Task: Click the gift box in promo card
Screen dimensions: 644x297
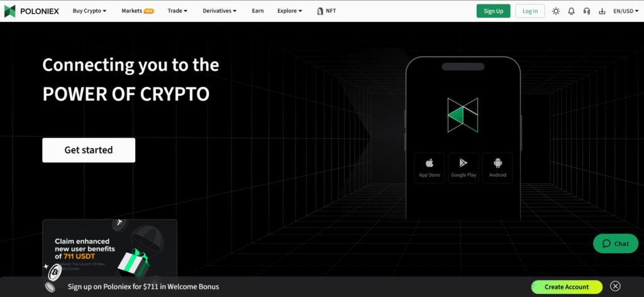Action: [x=133, y=262]
